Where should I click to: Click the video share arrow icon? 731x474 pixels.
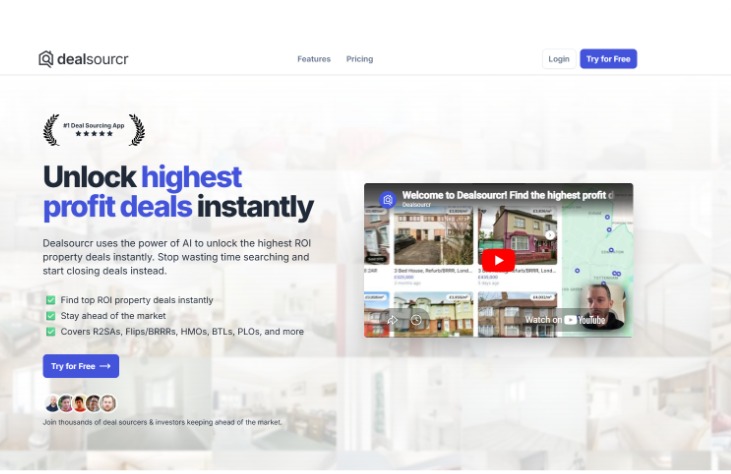click(x=392, y=320)
